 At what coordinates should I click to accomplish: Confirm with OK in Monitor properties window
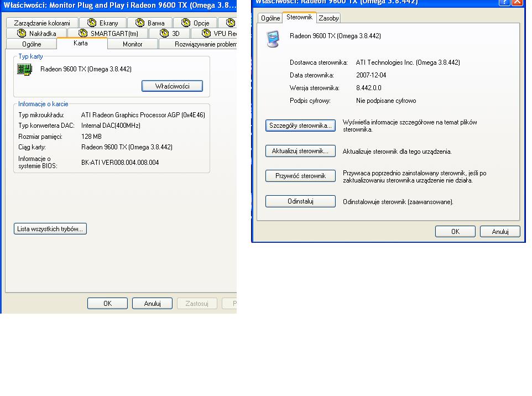[x=107, y=304]
